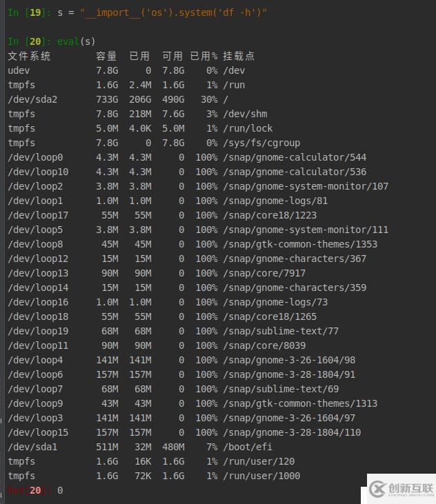Click the /run/lock mount point
This screenshot has width=436, height=504.
[248, 128]
